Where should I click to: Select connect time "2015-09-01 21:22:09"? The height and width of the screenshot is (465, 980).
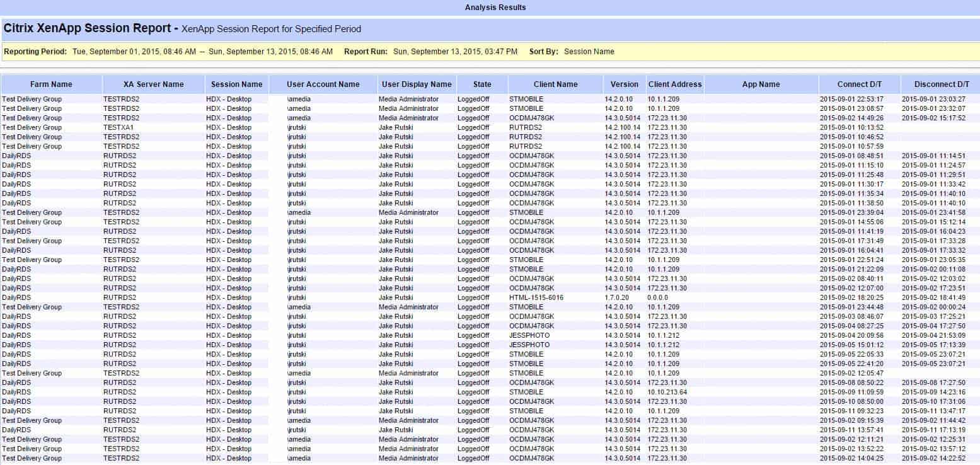tap(851, 269)
